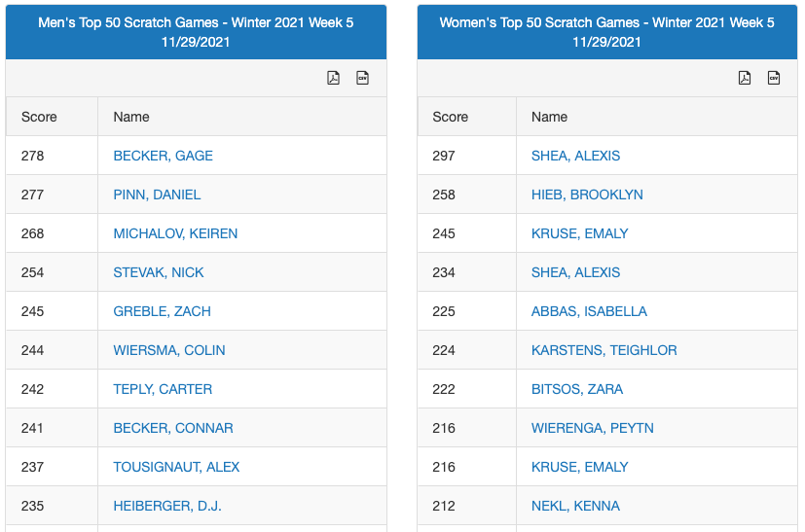Open MICHALOV, KEIREN link
Image resolution: width=805 pixels, height=532 pixels.
click(175, 233)
